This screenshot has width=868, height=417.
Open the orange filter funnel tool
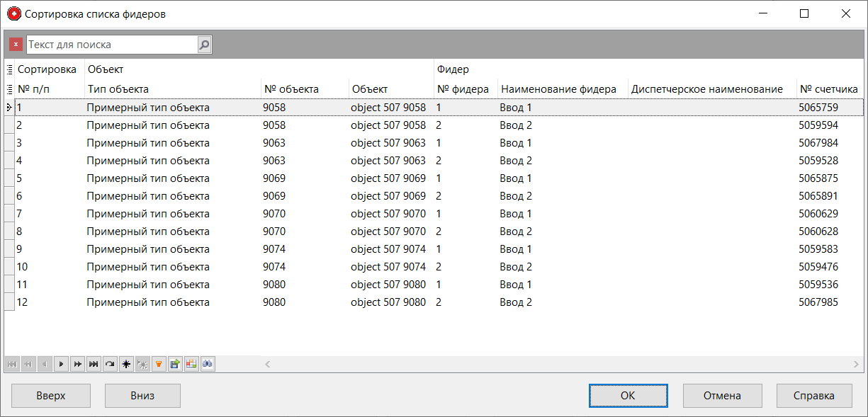[159, 364]
